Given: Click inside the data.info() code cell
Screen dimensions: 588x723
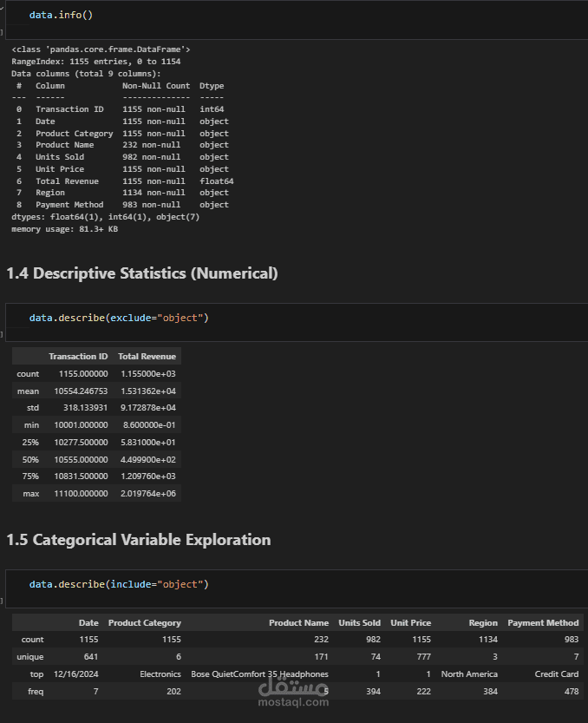Looking at the screenshot, I should point(297,20).
